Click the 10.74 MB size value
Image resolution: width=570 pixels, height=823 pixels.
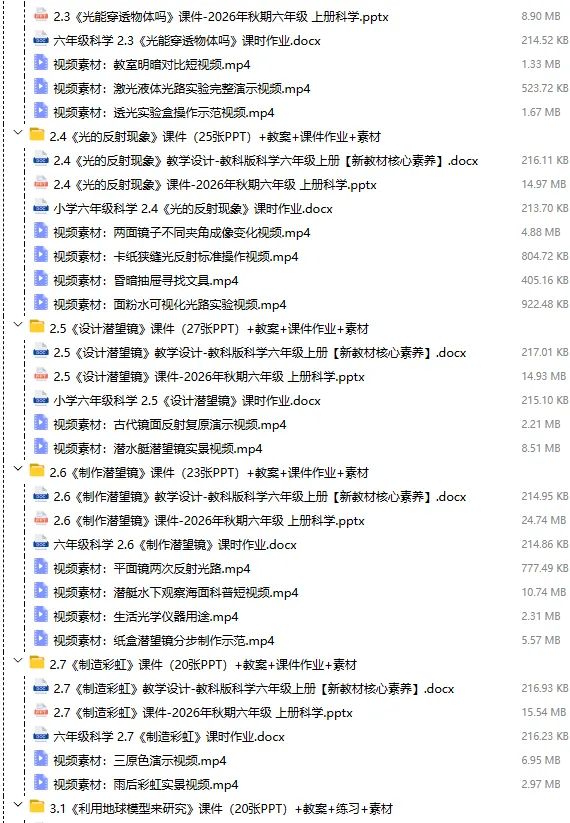pyautogui.click(x=544, y=592)
